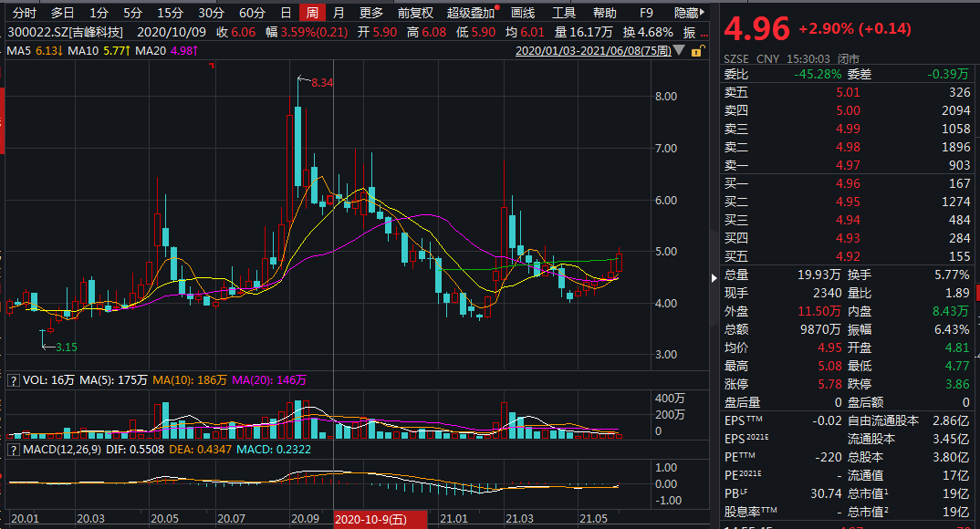Open the MACD indicator help question mark

click(x=13, y=450)
